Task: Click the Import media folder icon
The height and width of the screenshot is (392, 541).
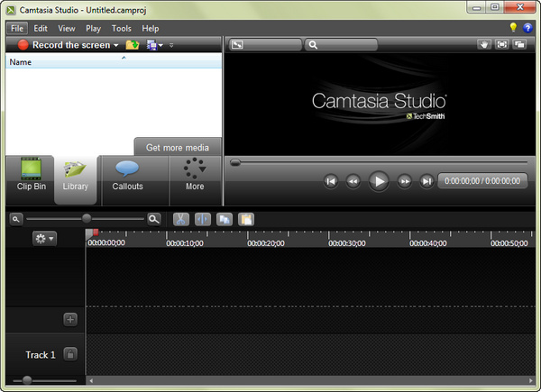Action: click(x=133, y=44)
